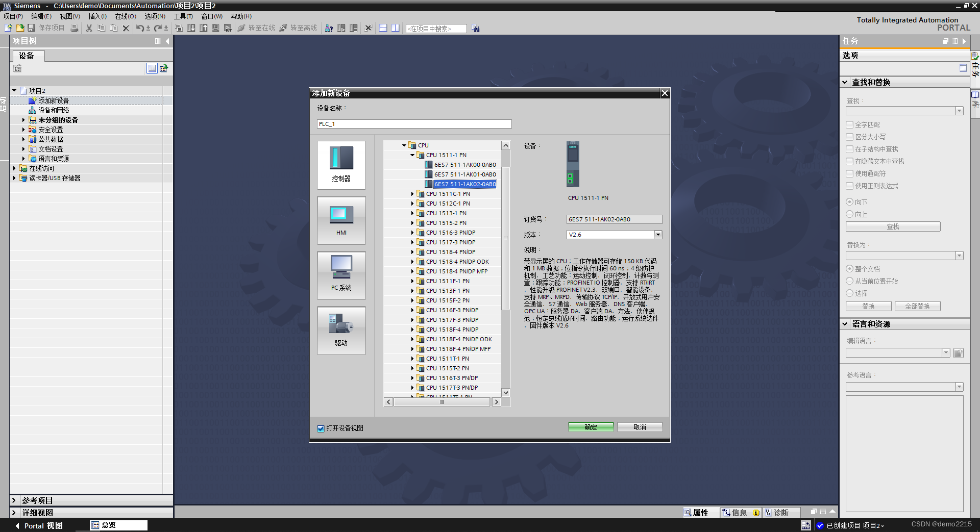Collapse the find and replace section
The width and height of the screenshot is (980, 532).
click(845, 82)
